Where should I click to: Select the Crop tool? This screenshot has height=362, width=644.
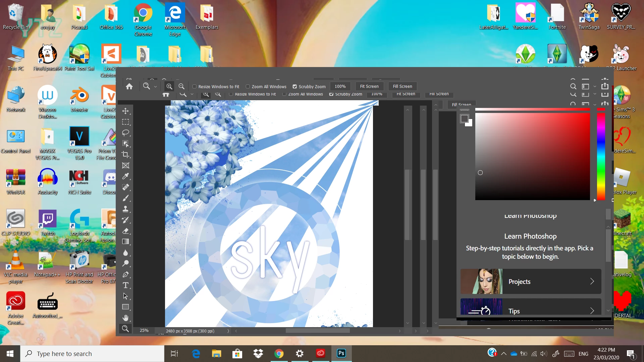pyautogui.click(x=125, y=155)
